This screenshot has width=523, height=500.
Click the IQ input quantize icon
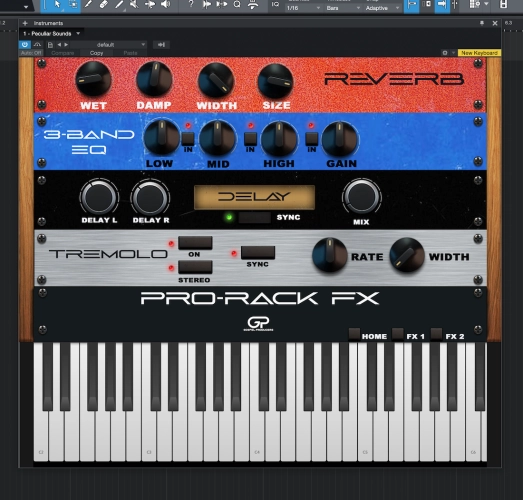pyautogui.click(x=275, y=4)
